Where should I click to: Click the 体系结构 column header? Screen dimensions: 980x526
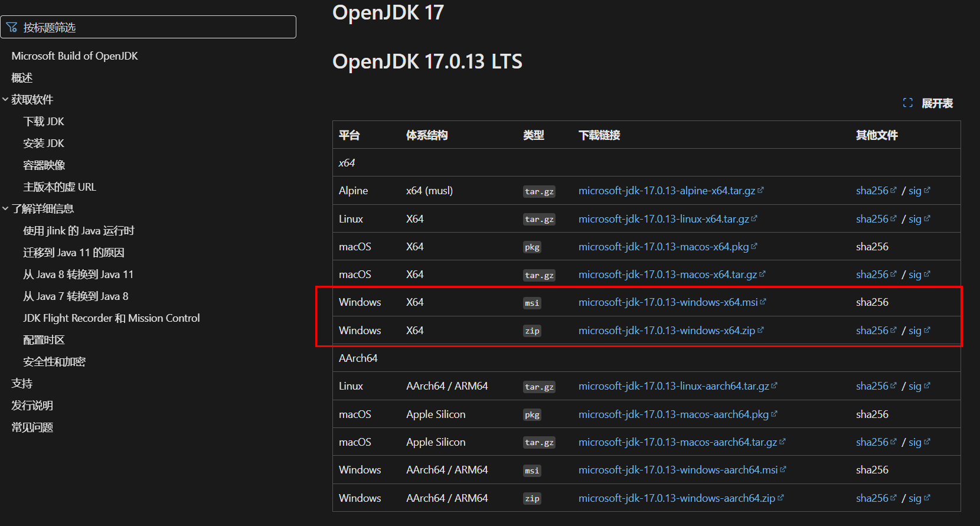427,135
